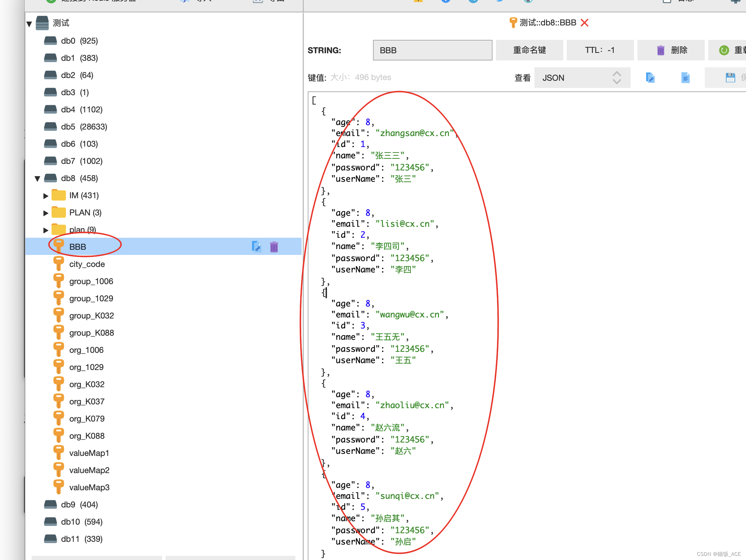Click the green reload icon
Image resolution: width=746 pixels, height=560 pixels.
click(724, 50)
